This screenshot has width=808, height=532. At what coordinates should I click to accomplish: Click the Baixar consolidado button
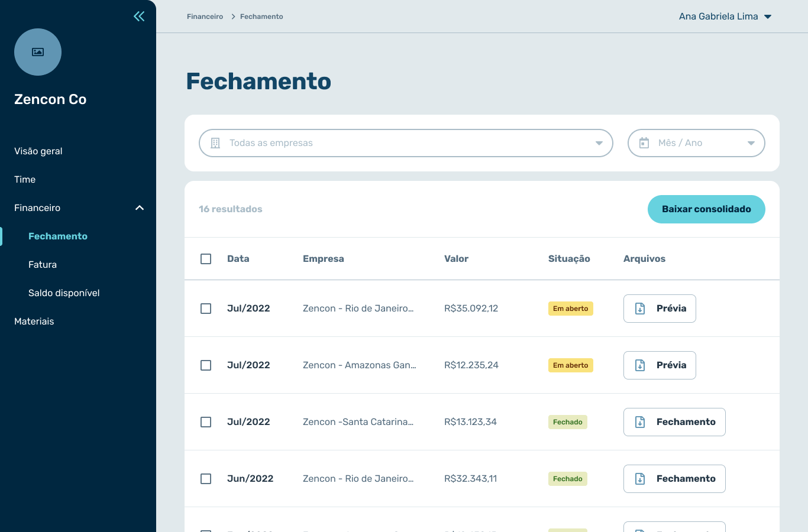[706, 209]
